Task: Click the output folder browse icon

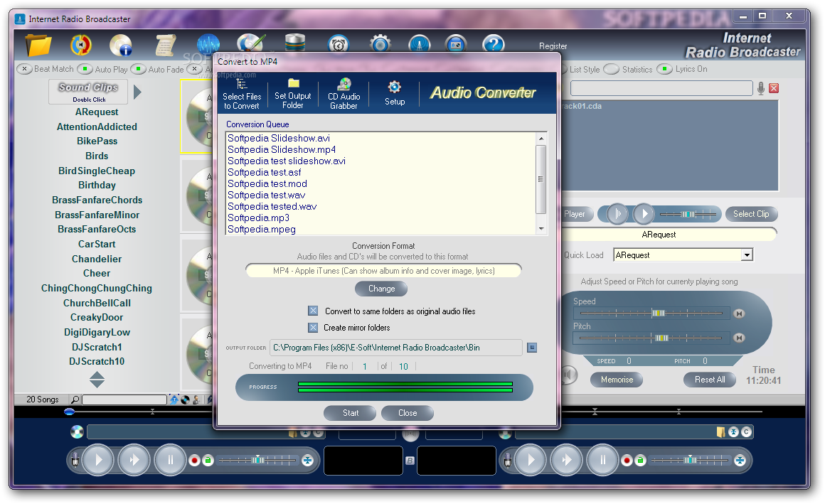Action: [532, 348]
